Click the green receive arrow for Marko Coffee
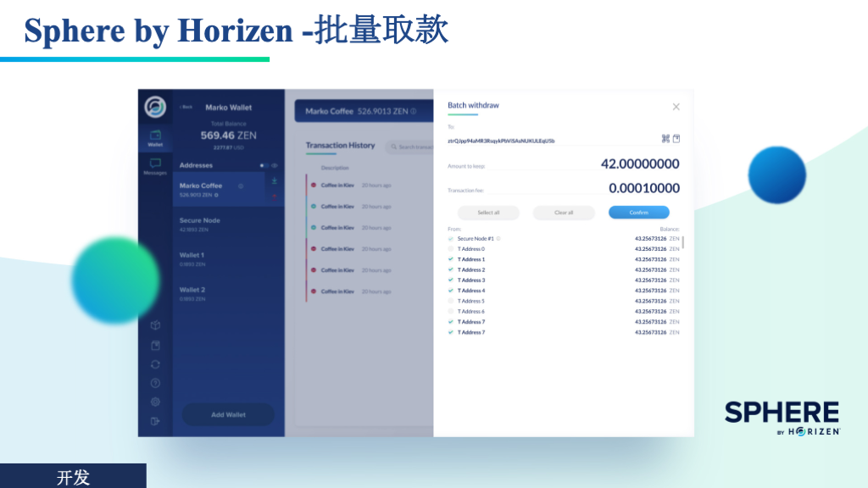 [274, 181]
